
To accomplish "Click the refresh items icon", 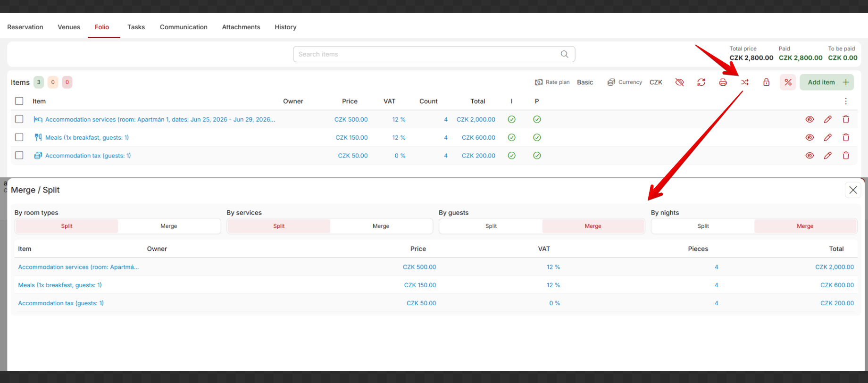I will coord(701,82).
